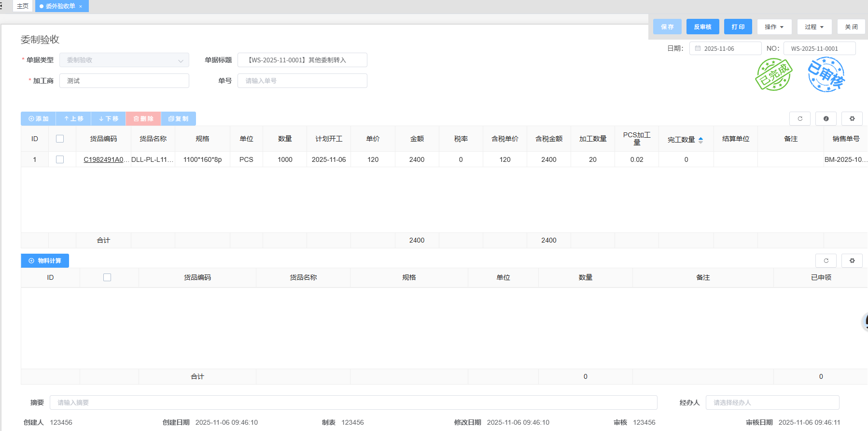The height and width of the screenshot is (431, 868).
Task: Close the 委外验收单 tab with its × icon
Action: point(81,6)
